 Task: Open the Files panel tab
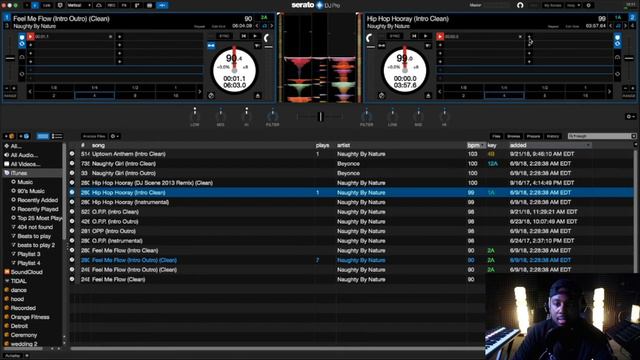[496, 136]
